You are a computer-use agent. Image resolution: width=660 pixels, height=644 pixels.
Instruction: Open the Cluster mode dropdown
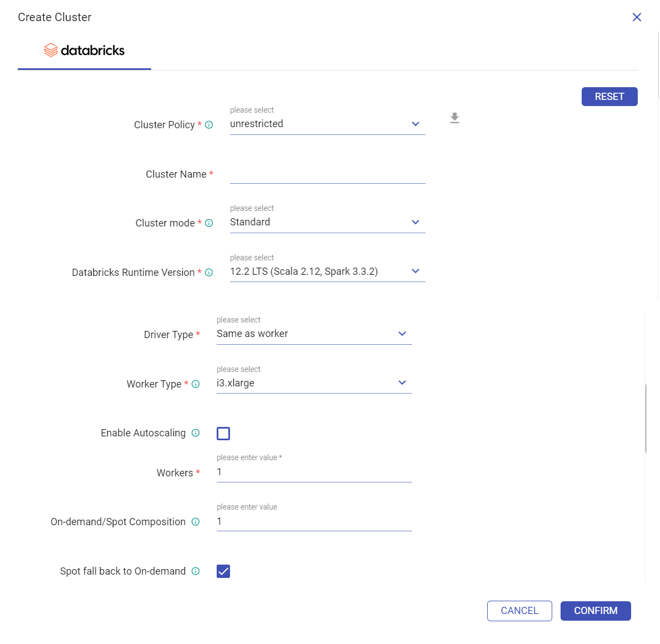coord(327,222)
